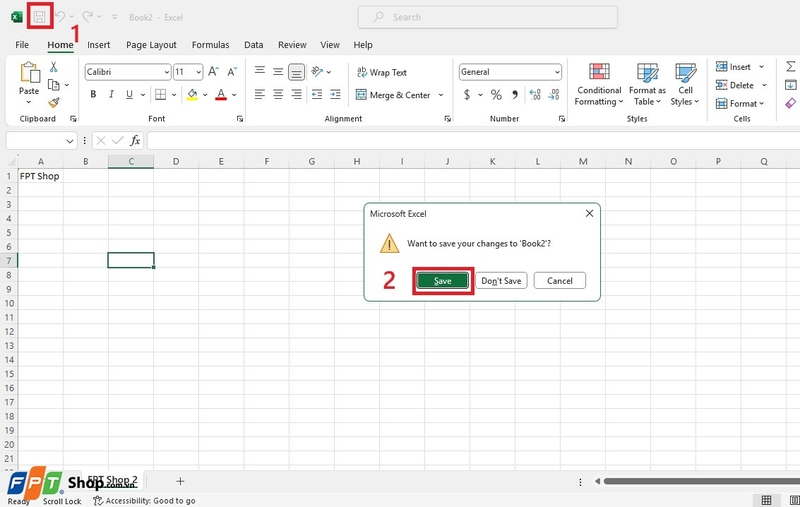Toggle Underline formatting
The image size is (800, 507).
pos(130,94)
